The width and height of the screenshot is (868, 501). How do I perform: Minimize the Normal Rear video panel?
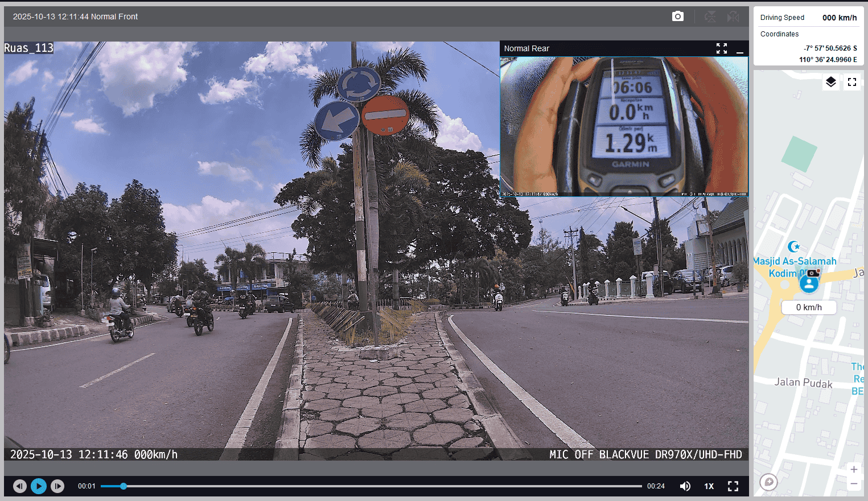click(739, 49)
